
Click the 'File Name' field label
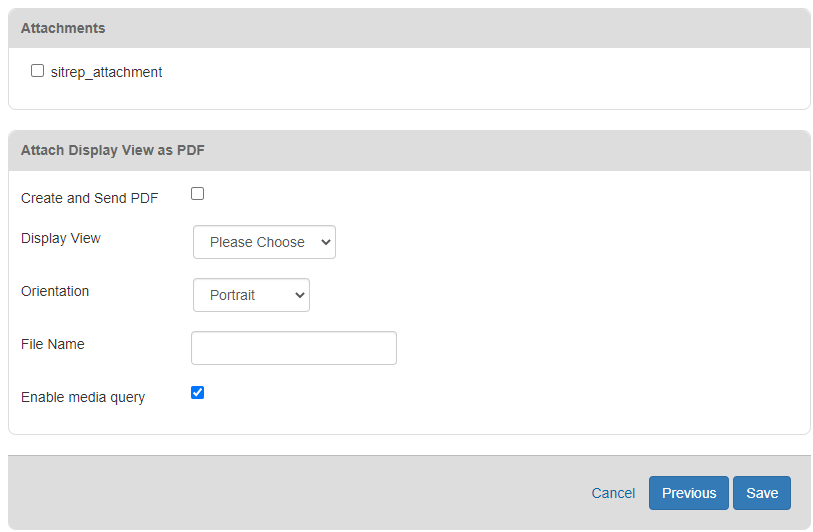click(x=53, y=344)
